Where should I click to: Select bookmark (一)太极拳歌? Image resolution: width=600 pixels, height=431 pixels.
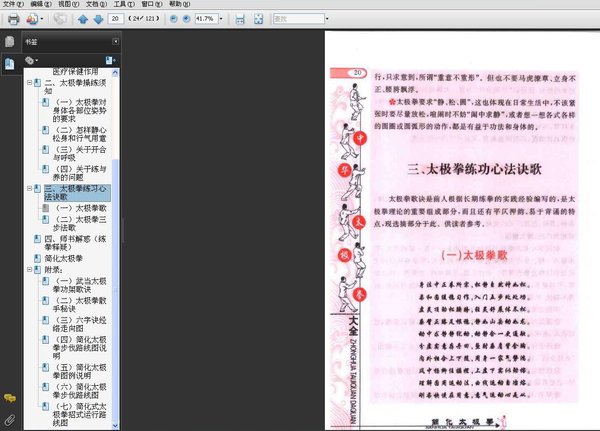point(81,208)
